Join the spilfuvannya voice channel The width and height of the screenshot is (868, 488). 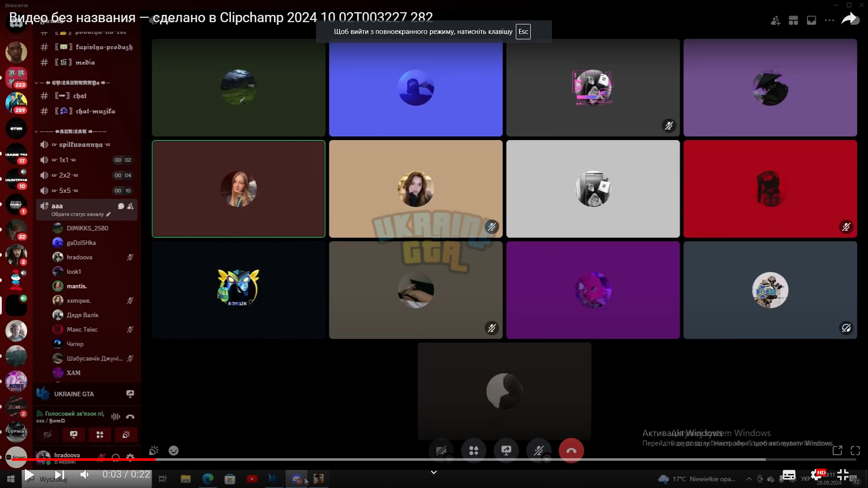pyautogui.click(x=87, y=145)
